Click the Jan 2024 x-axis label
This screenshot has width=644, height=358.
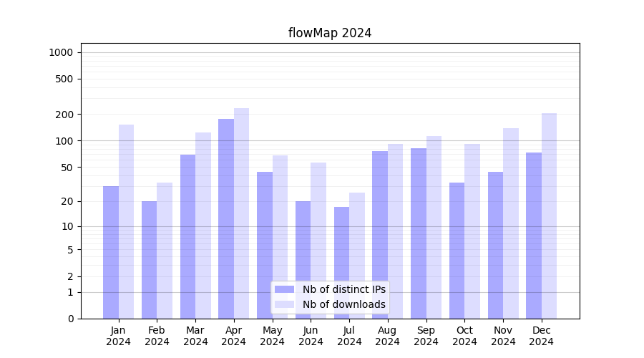[118, 336]
